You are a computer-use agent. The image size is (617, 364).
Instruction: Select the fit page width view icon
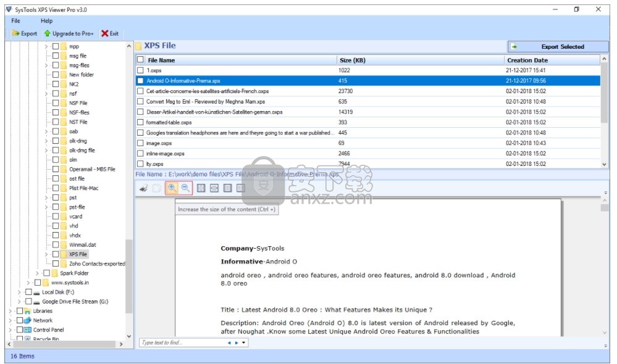point(214,188)
